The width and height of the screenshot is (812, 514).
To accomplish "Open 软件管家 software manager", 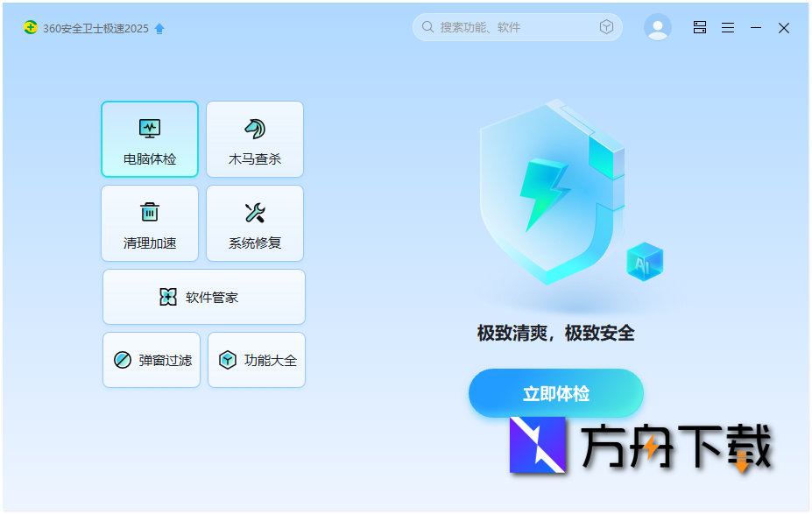I will [203, 297].
